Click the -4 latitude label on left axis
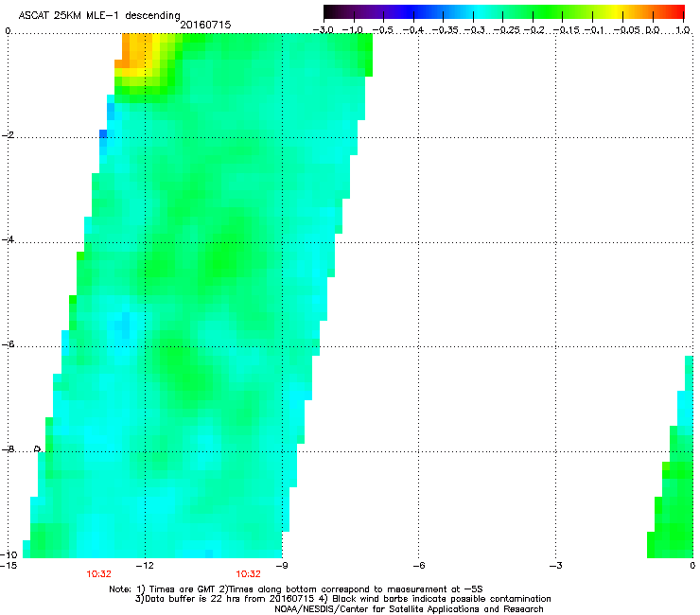The width and height of the screenshot is (700, 615). (8, 239)
